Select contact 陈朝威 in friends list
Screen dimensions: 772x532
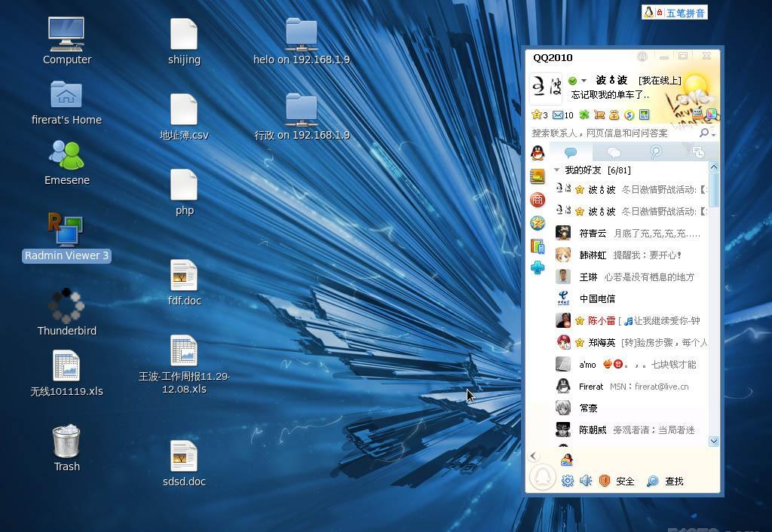click(x=630, y=430)
